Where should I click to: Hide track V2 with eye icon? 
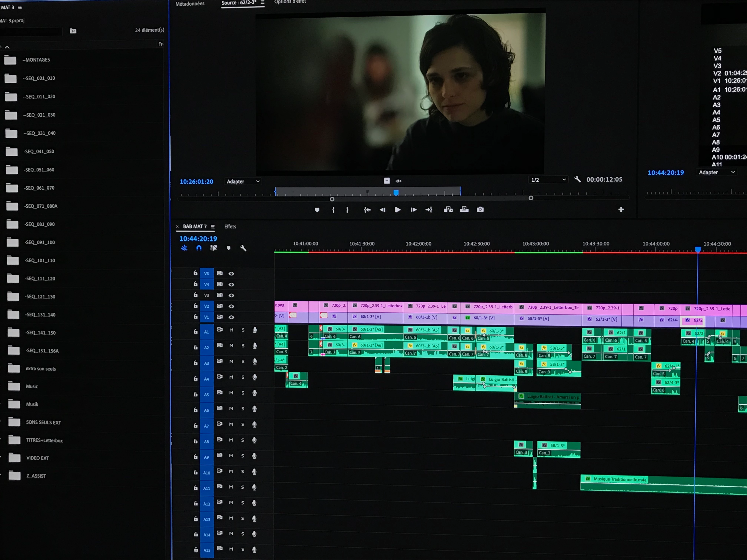coord(231,306)
